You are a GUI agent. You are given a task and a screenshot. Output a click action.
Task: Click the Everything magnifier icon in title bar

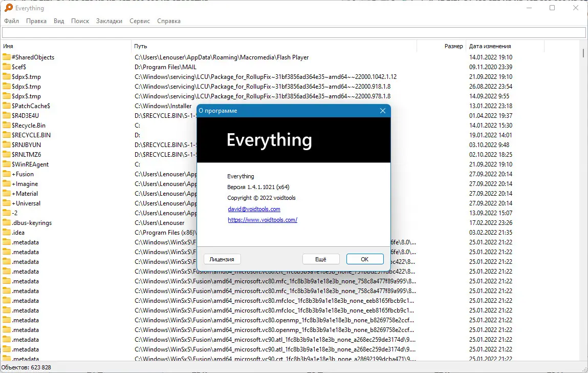(8, 8)
